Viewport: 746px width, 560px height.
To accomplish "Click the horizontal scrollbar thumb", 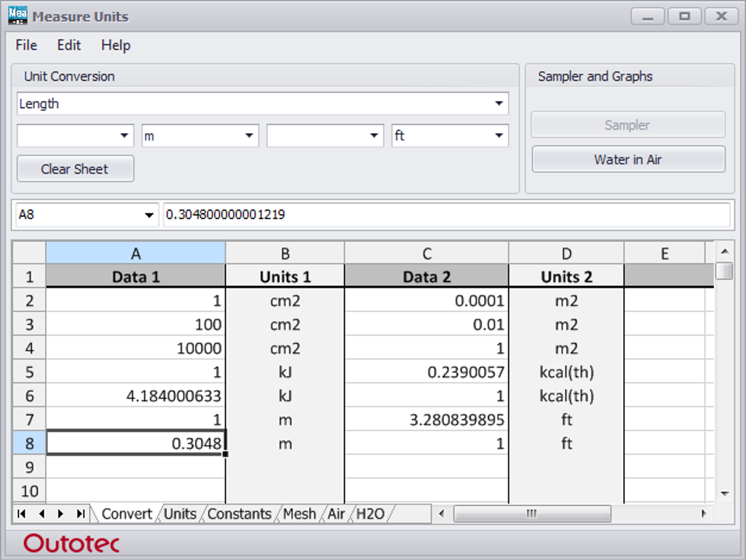I will [x=532, y=514].
